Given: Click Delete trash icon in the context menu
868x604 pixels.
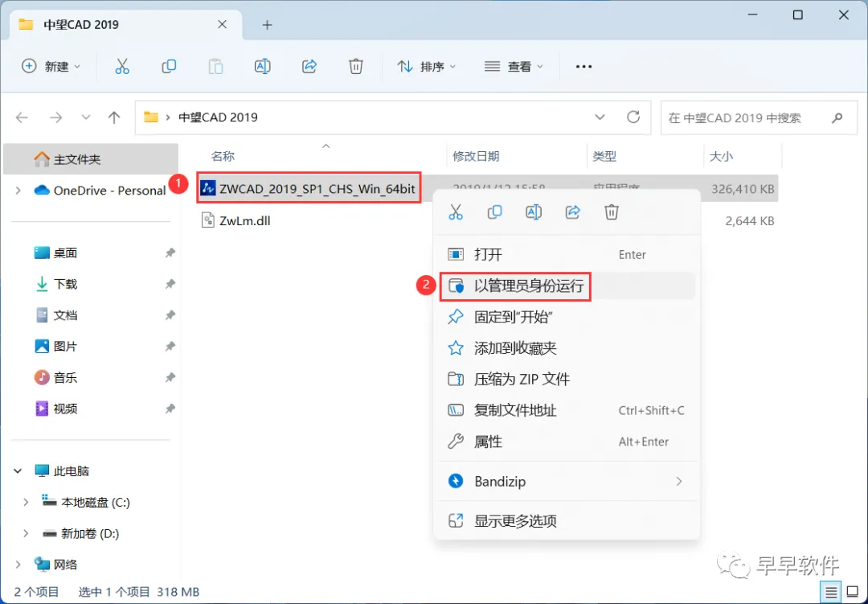Looking at the screenshot, I should click(x=611, y=212).
